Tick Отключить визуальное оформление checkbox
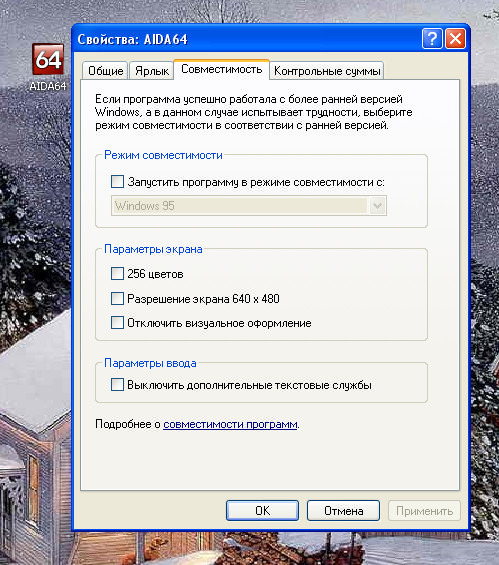This screenshot has width=499, height=565. (x=117, y=323)
